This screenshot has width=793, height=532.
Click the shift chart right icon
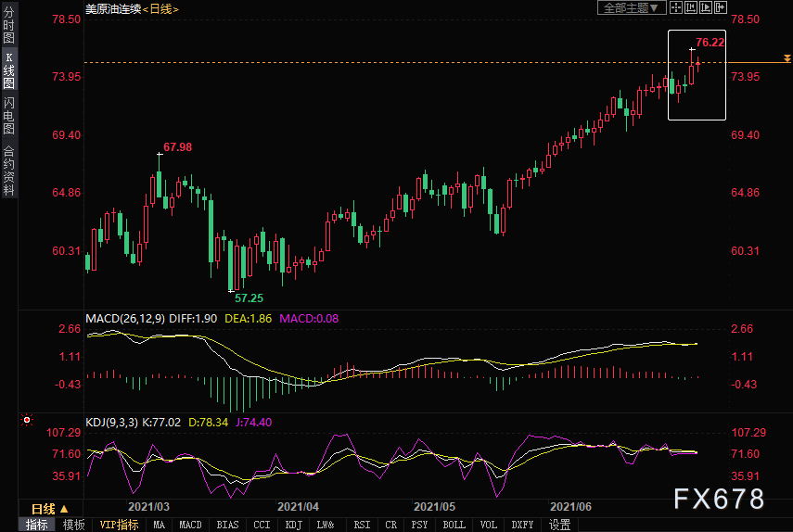(x=720, y=7)
